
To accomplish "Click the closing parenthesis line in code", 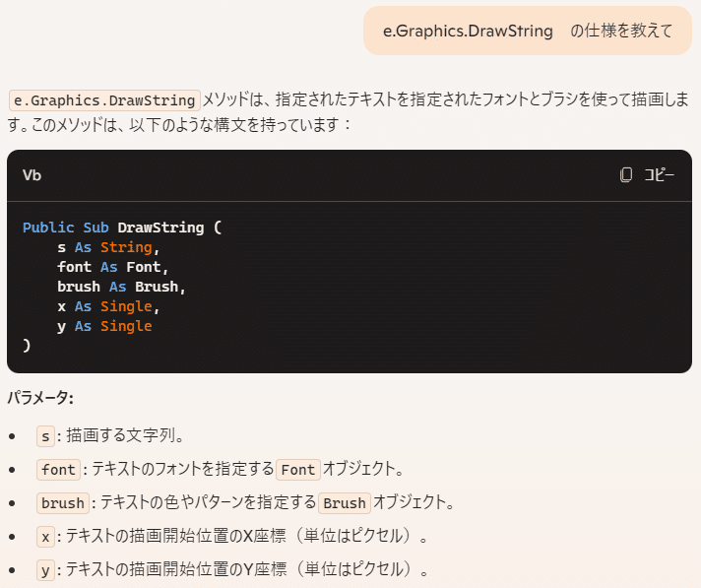I will [x=27, y=346].
